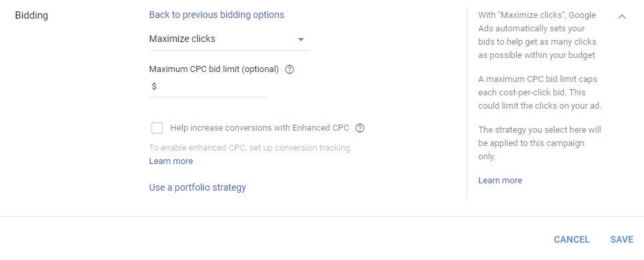Choose Use a portfolio strategy
The height and width of the screenshot is (260, 644).
(197, 188)
